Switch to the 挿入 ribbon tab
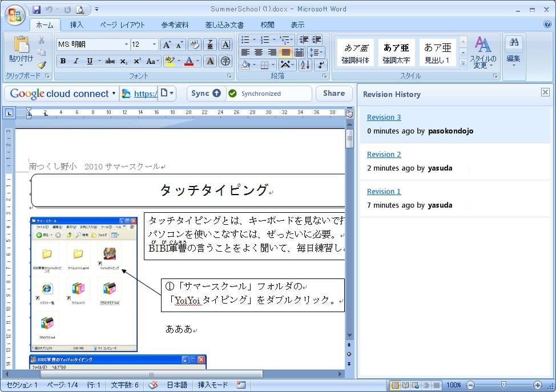Viewport: 556px width, 392px height. 76,25
